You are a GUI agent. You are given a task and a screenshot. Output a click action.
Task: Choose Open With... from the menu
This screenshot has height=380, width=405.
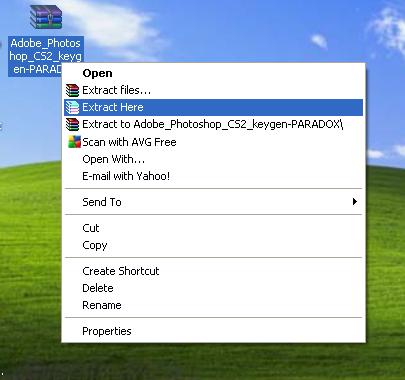pyautogui.click(x=213, y=159)
